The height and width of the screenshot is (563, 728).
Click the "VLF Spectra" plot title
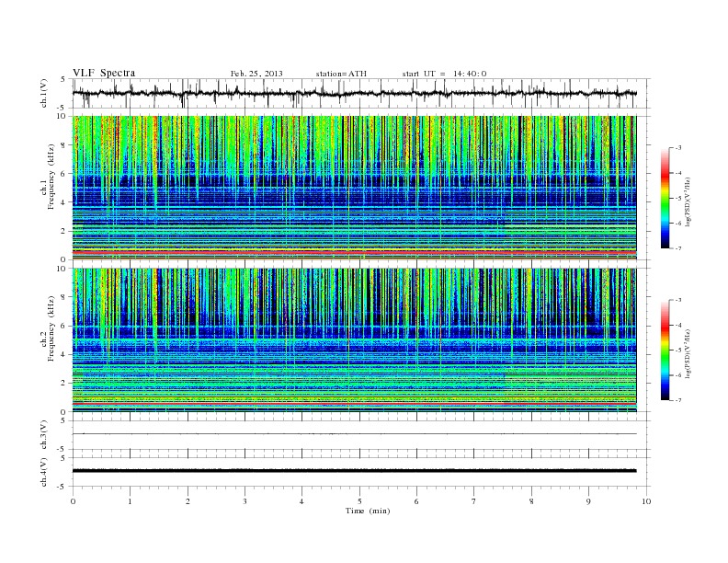(104, 73)
